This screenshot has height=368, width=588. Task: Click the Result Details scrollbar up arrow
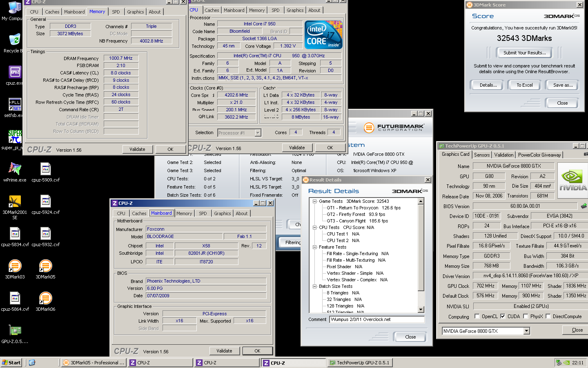click(421, 201)
